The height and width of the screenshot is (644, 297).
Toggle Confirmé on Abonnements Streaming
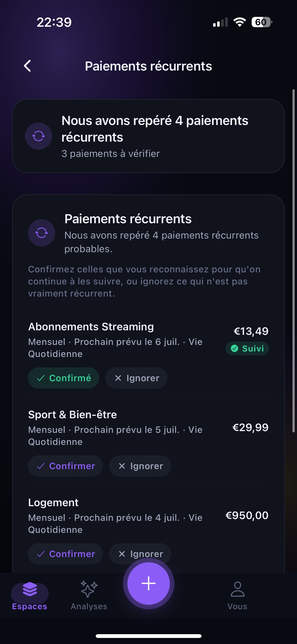(x=63, y=378)
